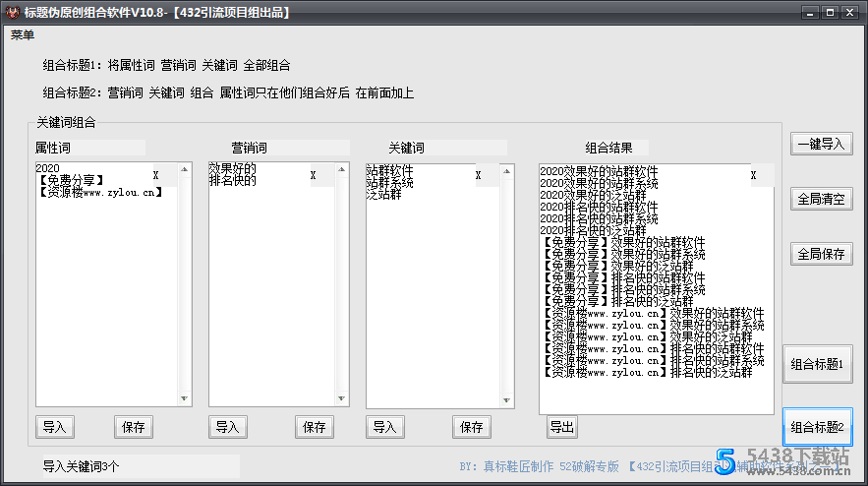Click the 属性词 column header label
Viewport: 868px width, 486px height.
(53, 148)
